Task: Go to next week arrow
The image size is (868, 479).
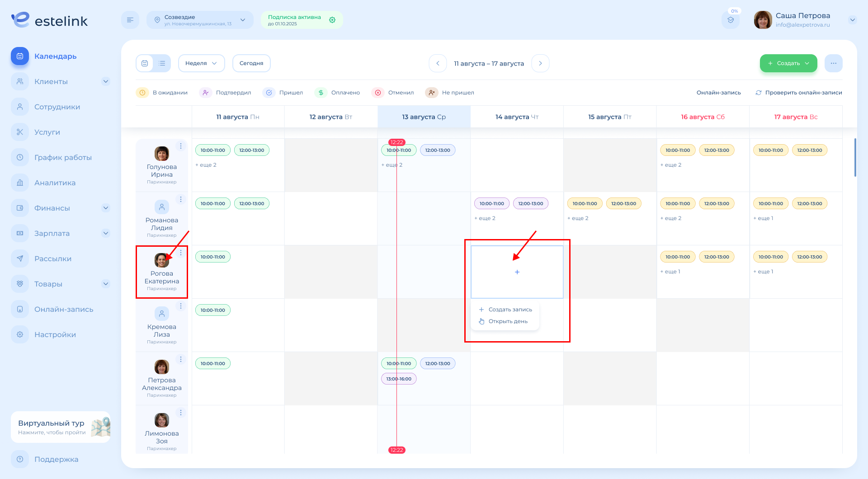Action: point(540,63)
